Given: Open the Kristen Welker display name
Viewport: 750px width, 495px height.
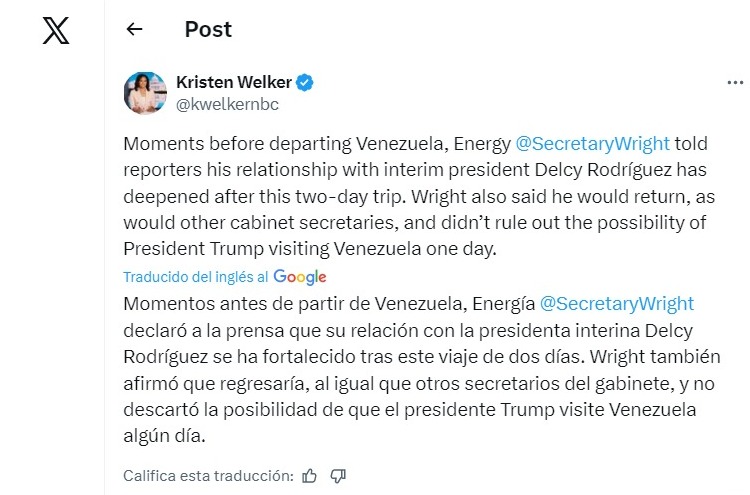Looking at the screenshot, I should pyautogui.click(x=233, y=82).
